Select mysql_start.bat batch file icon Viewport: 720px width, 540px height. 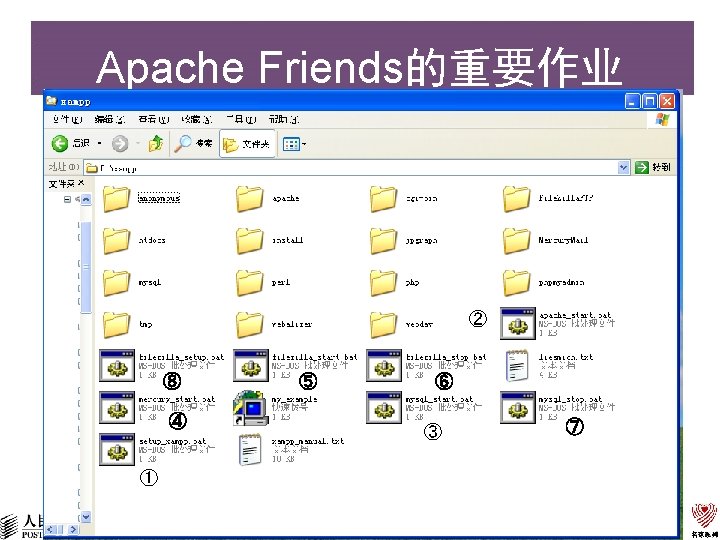pos(384,407)
